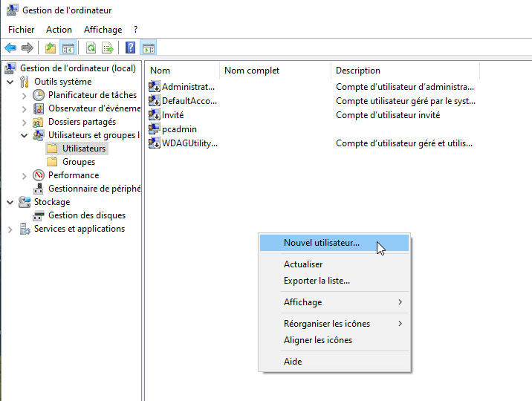Click 'Compte d'utilisateur géré et utilis...' description
This screenshot has height=401, width=532.
(x=404, y=143)
